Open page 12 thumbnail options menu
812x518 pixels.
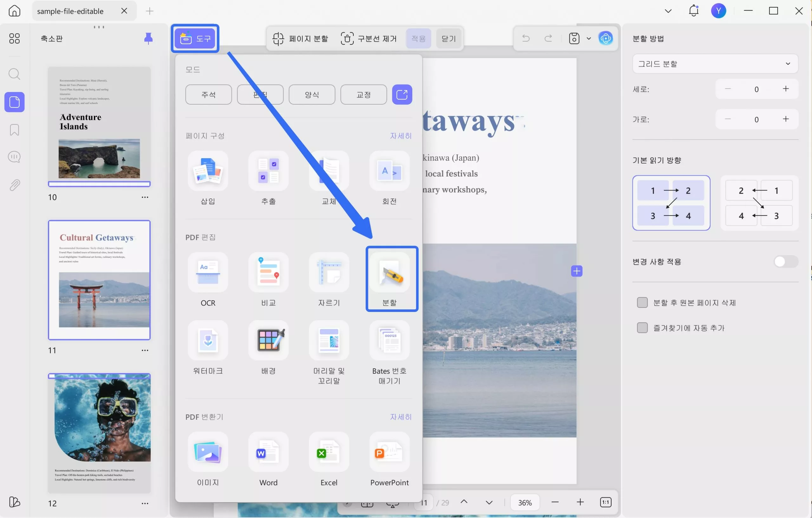[145, 503]
